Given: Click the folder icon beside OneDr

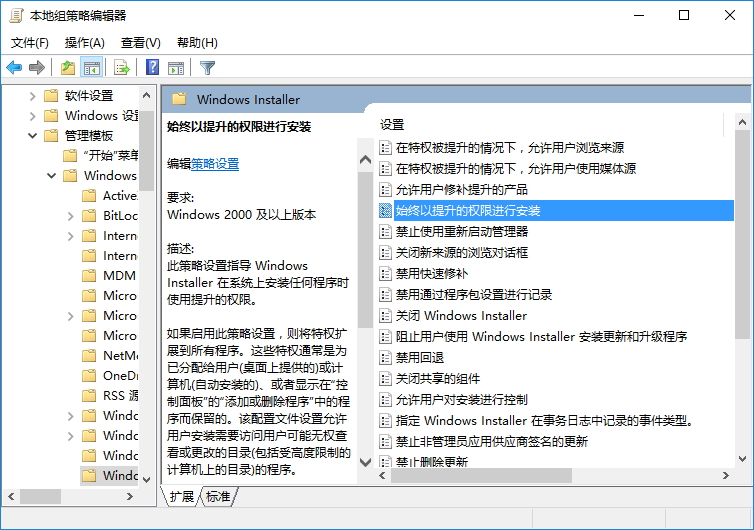Looking at the screenshot, I should [x=89, y=376].
